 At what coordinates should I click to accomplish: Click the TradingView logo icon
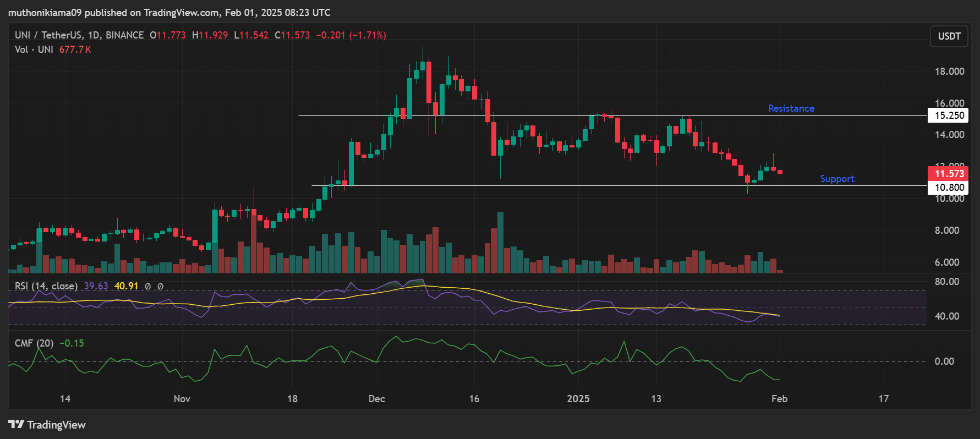click(x=17, y=424)
